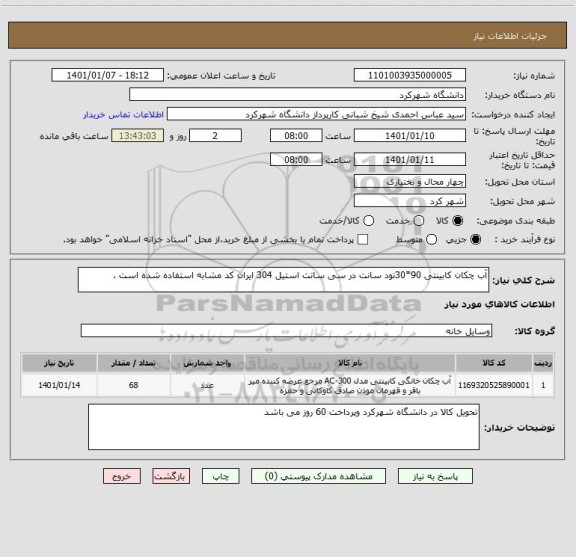Select the متوسط purchase type radio
The image size is (576, 557).
(431, 240)
